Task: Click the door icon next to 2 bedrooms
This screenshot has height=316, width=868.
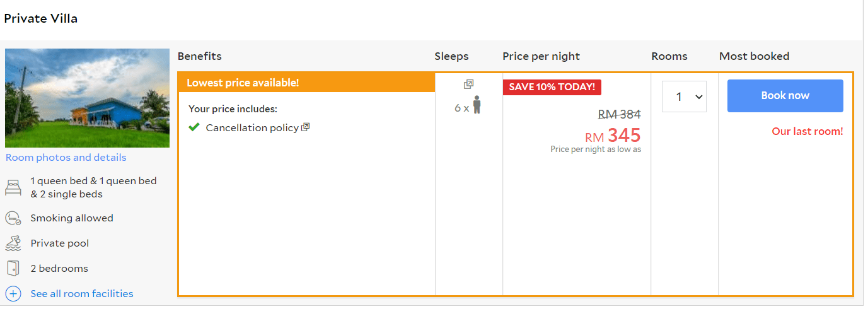Action: pyautogui.click(x=13, y=269)
